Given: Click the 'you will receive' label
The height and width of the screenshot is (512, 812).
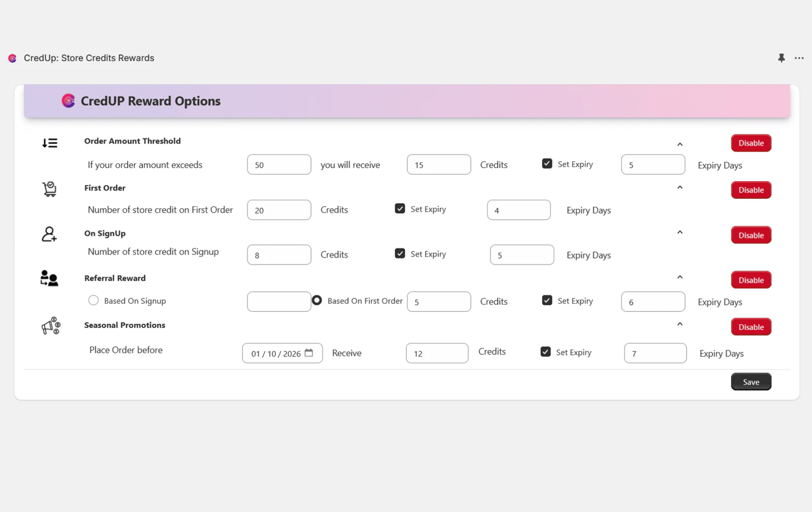Looking at the screenshot, I should tap(350, 165).
